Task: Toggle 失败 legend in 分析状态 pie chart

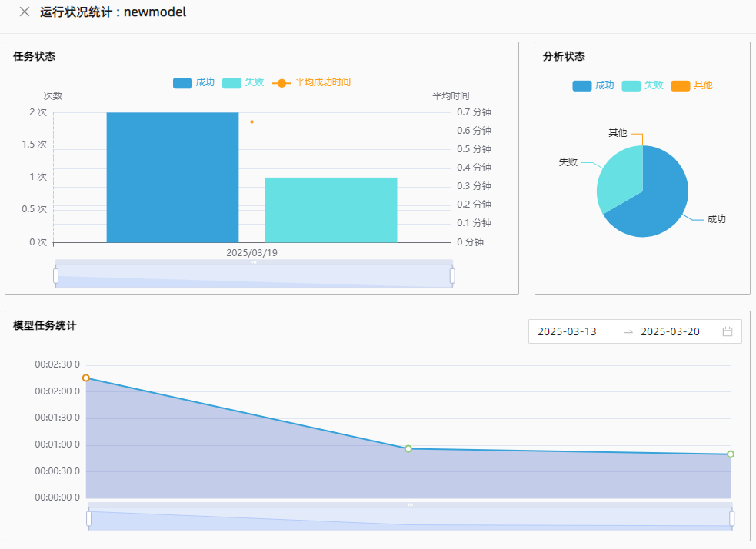Action: click(643, 86)
